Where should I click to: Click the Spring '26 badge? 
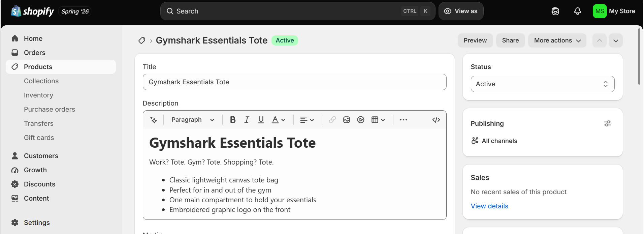(75, 11)
